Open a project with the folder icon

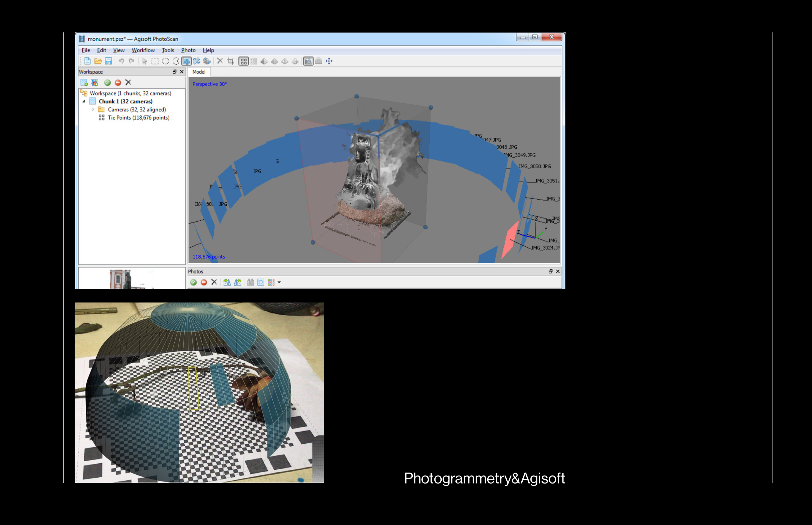(98, 61)
